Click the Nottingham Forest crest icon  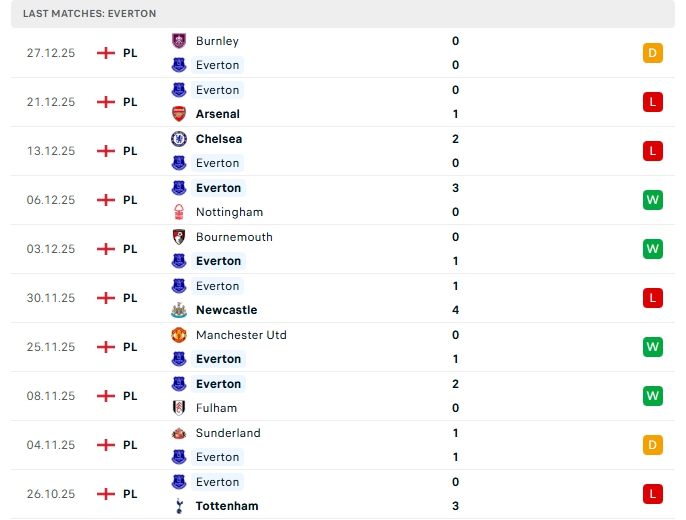[179, 212]
